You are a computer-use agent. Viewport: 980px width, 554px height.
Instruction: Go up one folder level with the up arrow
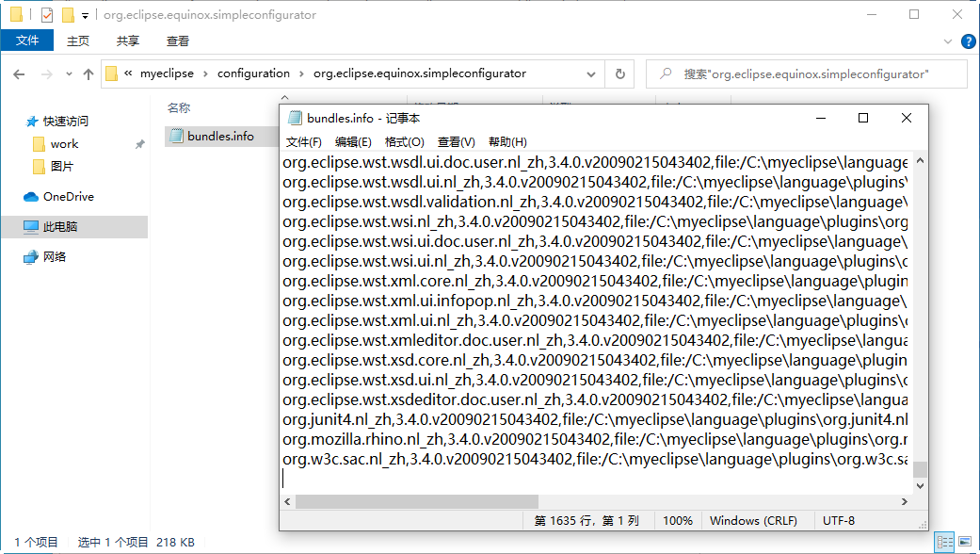[88, 73]
